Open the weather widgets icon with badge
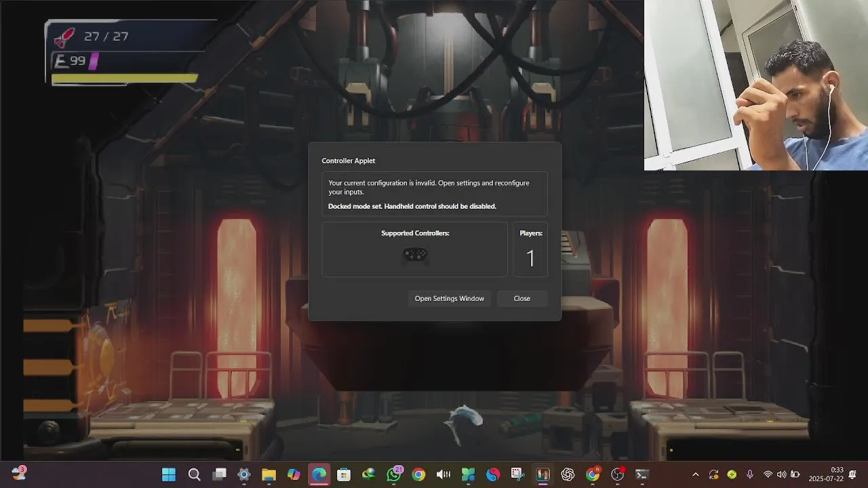This screenshot has width=868, height=488. (19, 473)
